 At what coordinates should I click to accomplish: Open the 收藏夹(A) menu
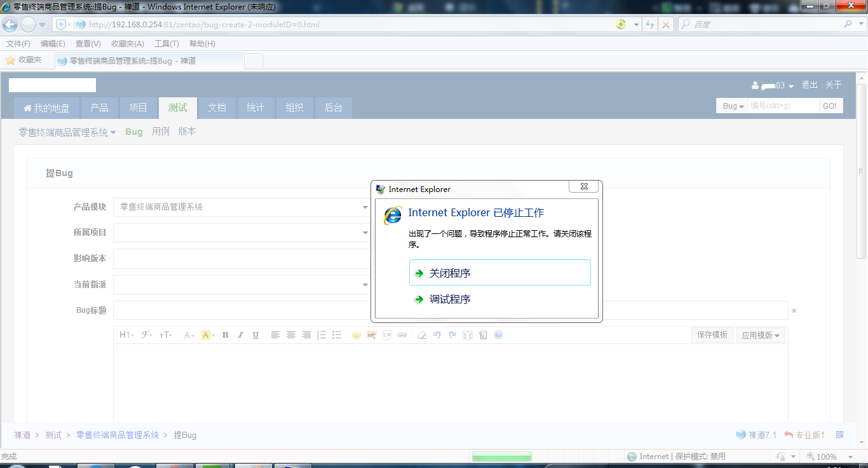128,44
